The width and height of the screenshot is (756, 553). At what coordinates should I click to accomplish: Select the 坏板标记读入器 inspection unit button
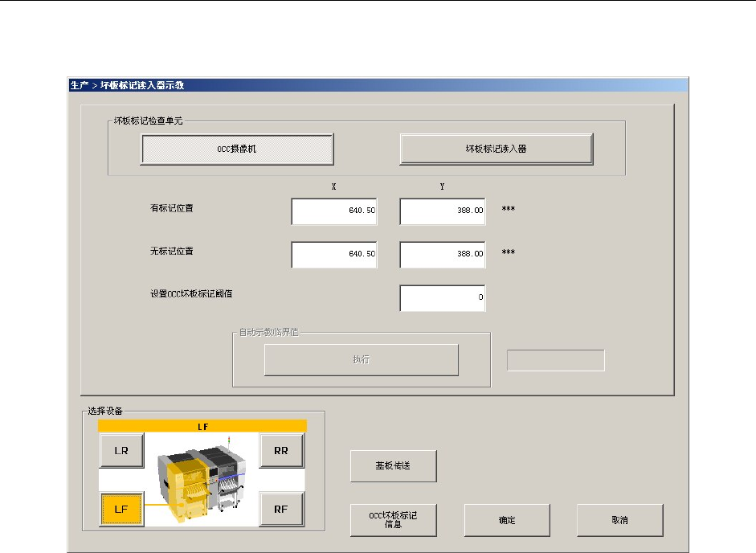pyautogui.click(x=496, y=149)
